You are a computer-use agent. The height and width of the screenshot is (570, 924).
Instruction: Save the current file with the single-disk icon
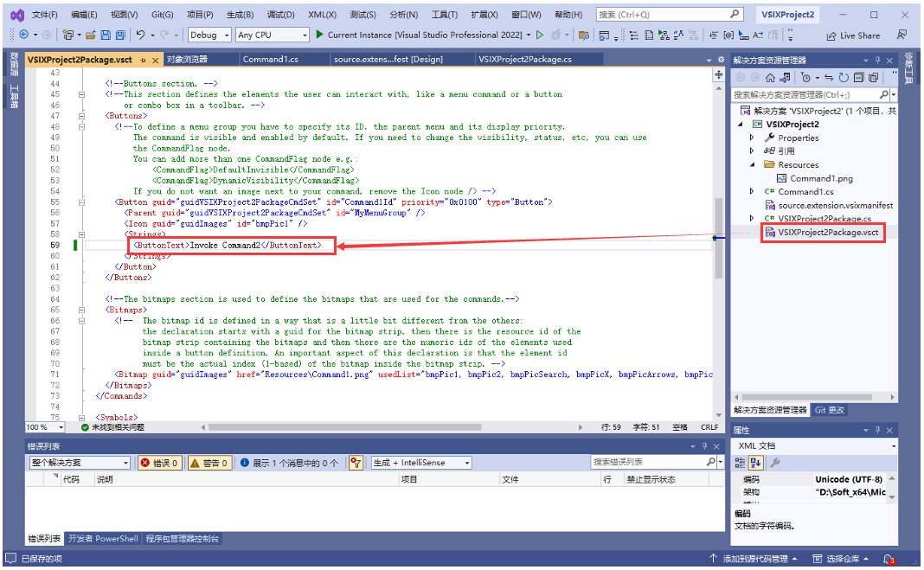coord(106,35)
